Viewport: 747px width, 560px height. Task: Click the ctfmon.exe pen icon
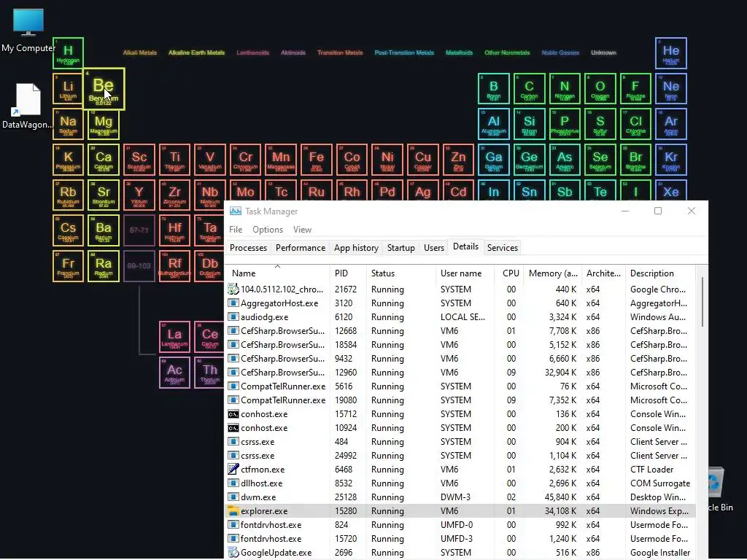click(233, 470)
